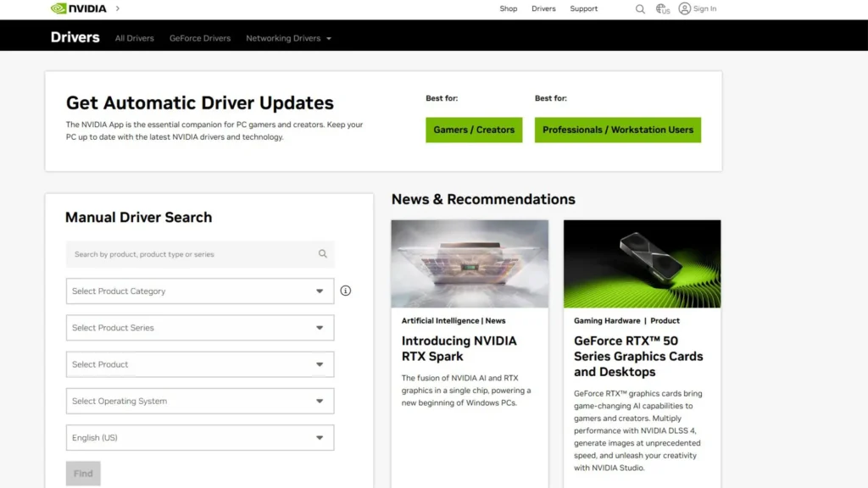
Task: Click the Drivers heading in the black bar
Action: point(75,37)
